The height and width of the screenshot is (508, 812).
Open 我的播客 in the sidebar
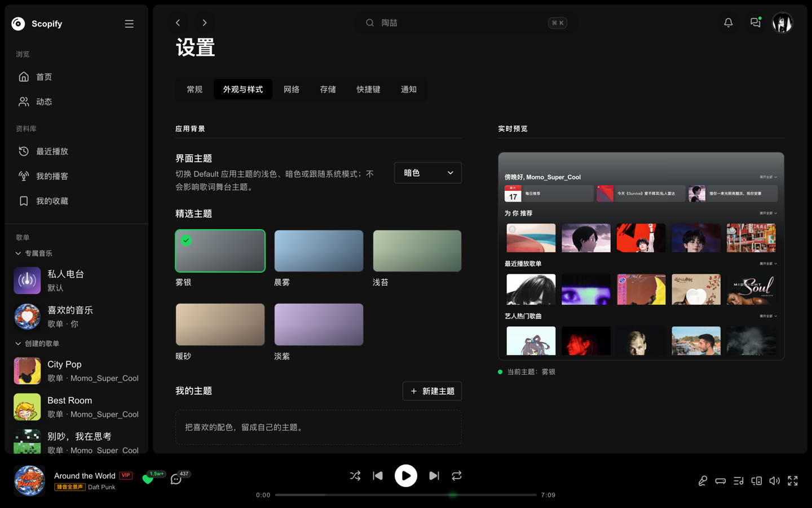76,176
